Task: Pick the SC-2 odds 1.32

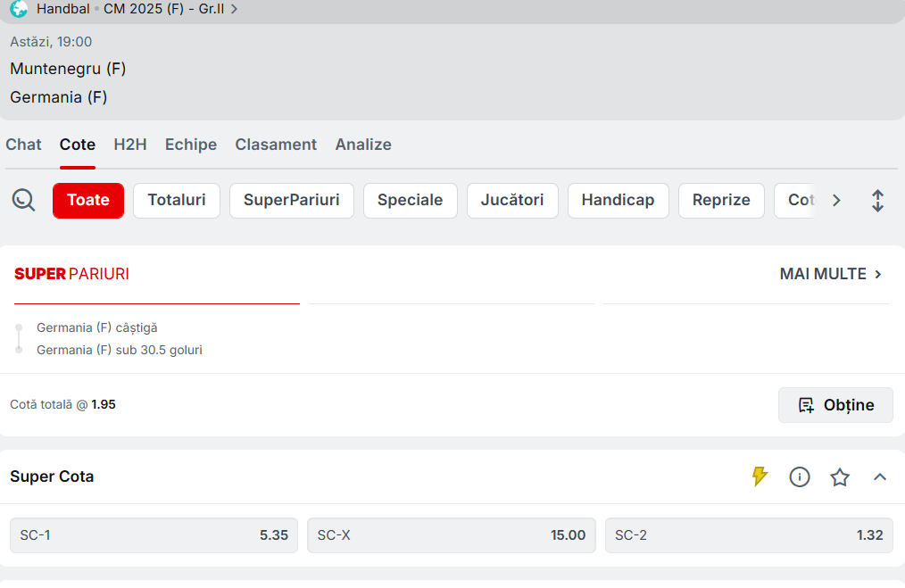Action: (749, 535)
